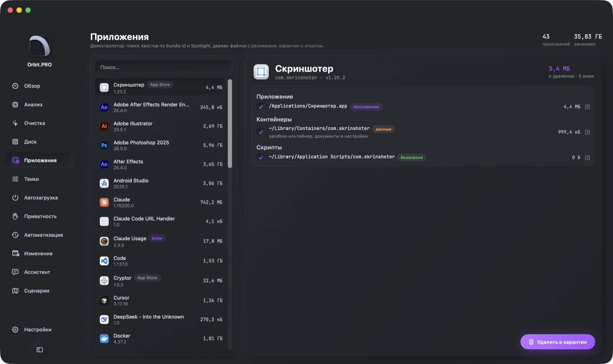Select the Claude Code URL Handler row
The image size is (613, 364).
(161, 222)
